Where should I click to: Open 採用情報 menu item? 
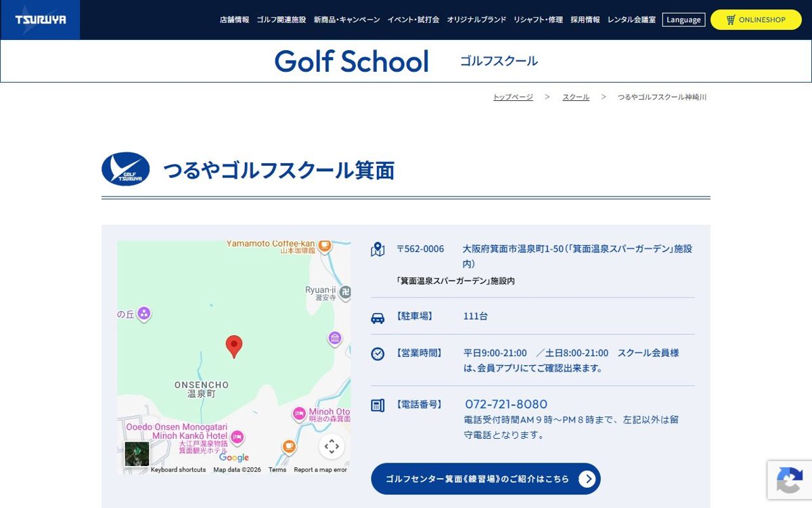point(585,20)
